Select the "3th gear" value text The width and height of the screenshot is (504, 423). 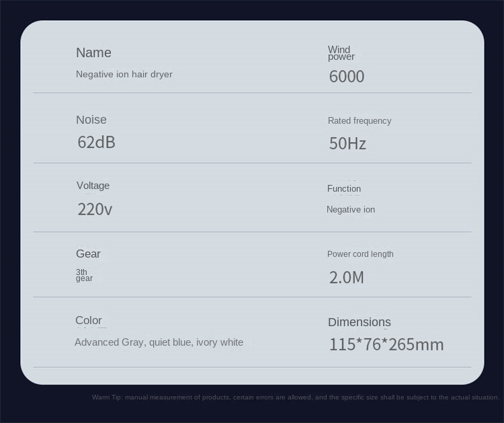(x=83, y=275)
